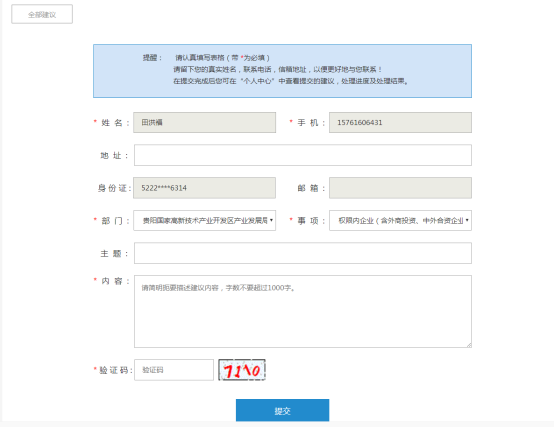Click the 姓名 input field
Image resolution: width=554 pixels, height=428 pixels.
click(x=204, y=123)
